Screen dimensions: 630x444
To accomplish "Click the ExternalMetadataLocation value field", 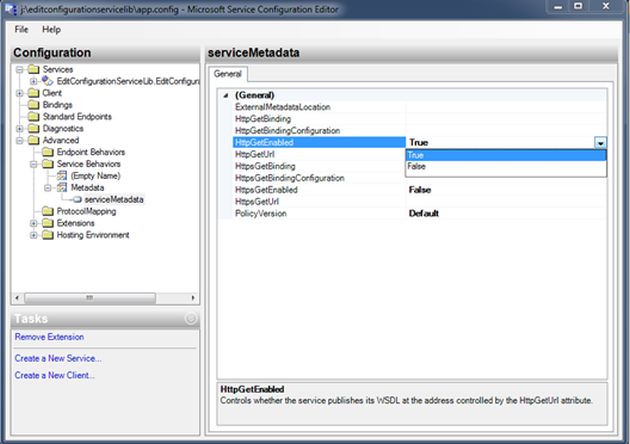I will 506,107.
